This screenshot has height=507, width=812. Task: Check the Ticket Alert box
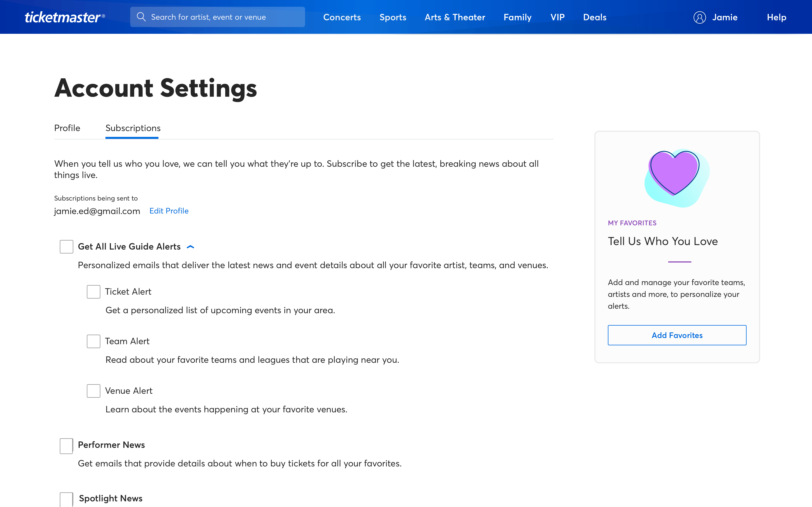pos(94,292)
